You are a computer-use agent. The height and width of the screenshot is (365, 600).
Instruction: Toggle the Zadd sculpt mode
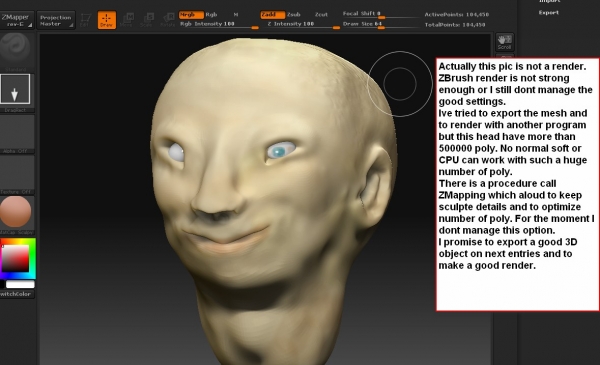(x=272, y=15)
